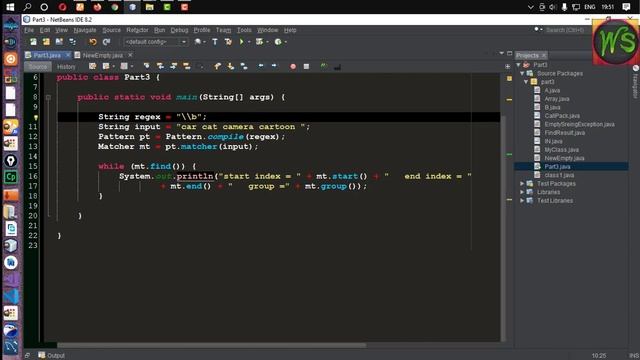Click the Undo arrow icon

(x=93, y=42)
